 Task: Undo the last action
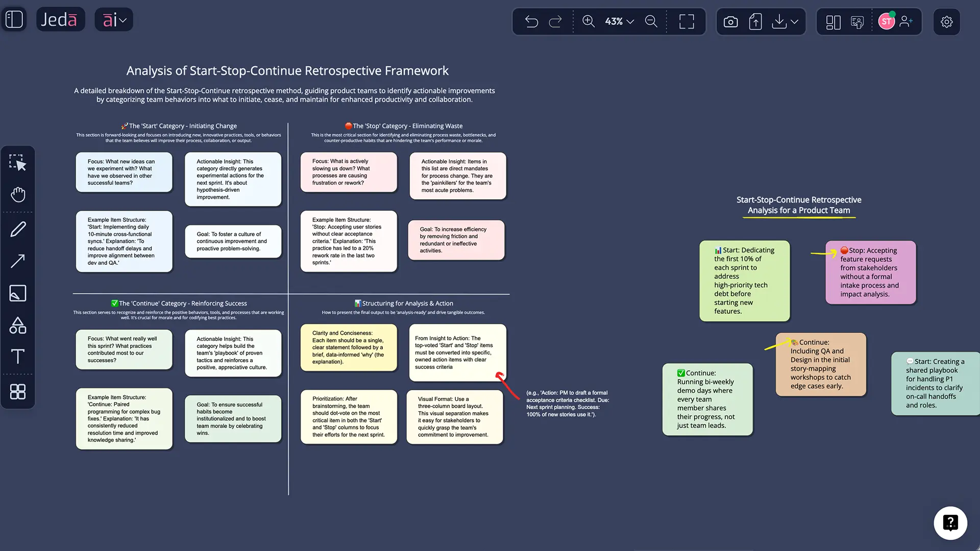click(531, 21)
